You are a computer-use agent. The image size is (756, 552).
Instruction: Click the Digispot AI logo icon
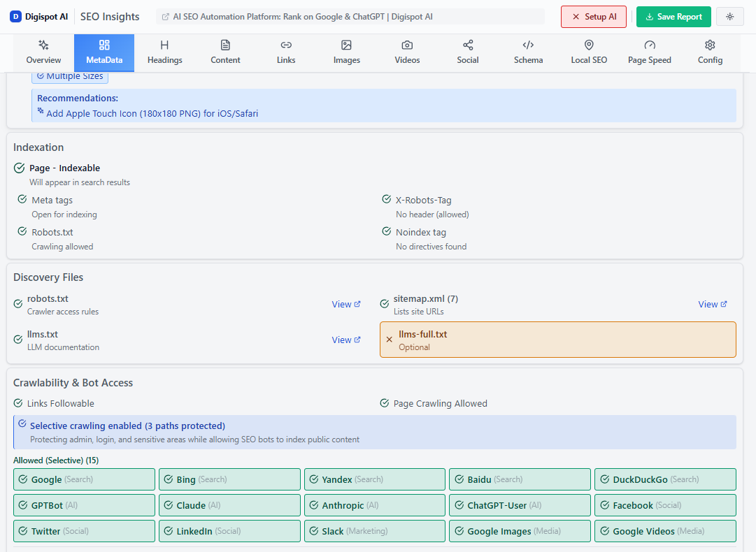tap(16, 17)
